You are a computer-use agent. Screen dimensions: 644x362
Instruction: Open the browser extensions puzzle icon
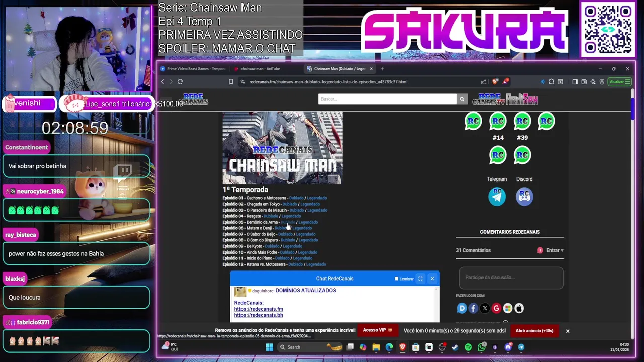click(551, 82)
